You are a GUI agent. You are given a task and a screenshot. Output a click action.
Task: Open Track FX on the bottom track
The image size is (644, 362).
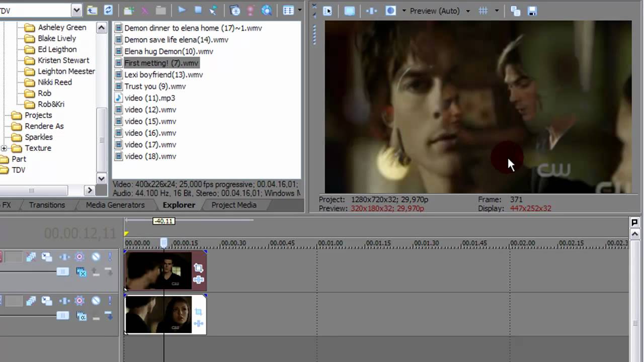coord(64,301)
